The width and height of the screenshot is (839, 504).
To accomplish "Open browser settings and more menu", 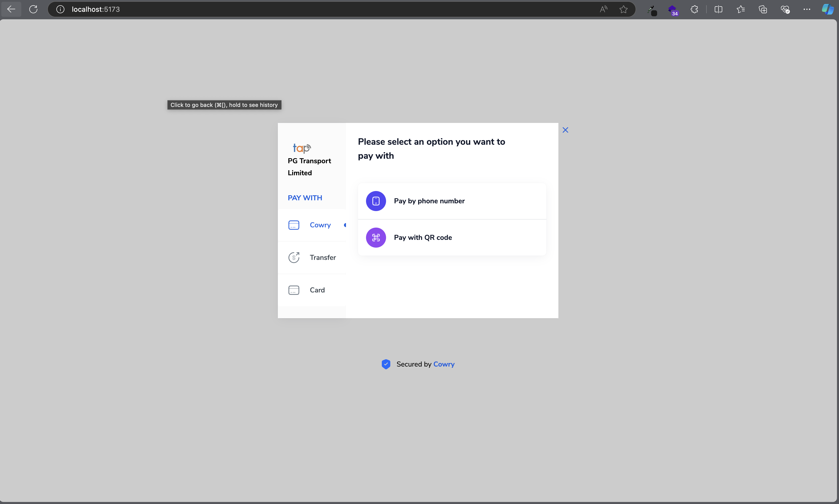I will pyautogui.click(x=807, y=9).
